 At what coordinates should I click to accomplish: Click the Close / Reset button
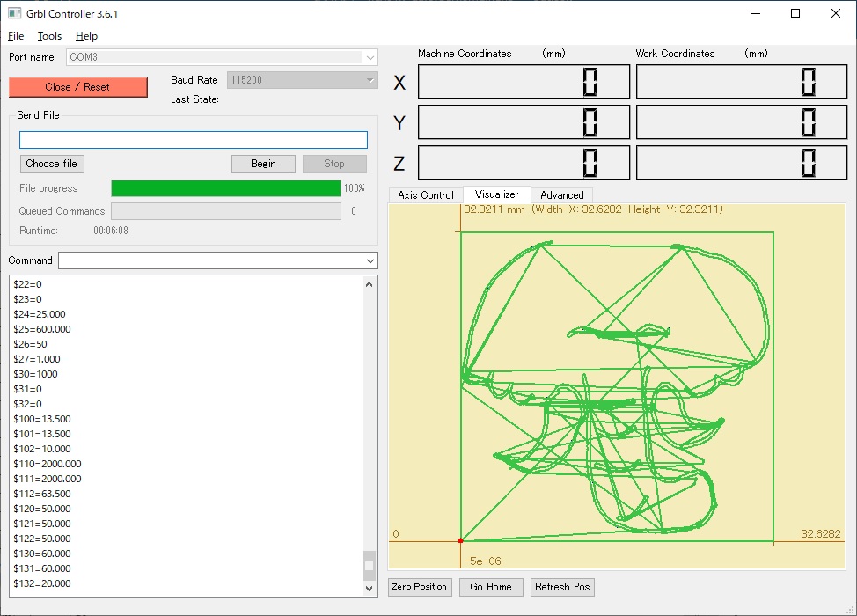pos(77,87)
